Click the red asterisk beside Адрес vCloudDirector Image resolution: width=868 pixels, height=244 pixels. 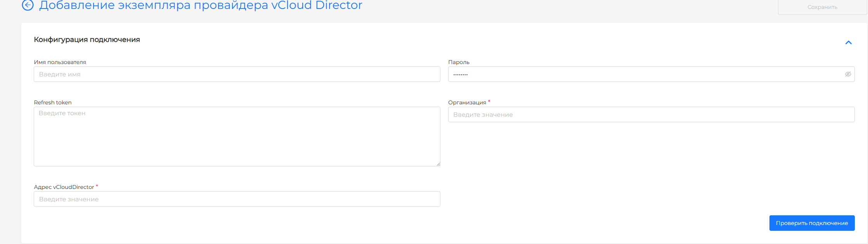point(97,186)
